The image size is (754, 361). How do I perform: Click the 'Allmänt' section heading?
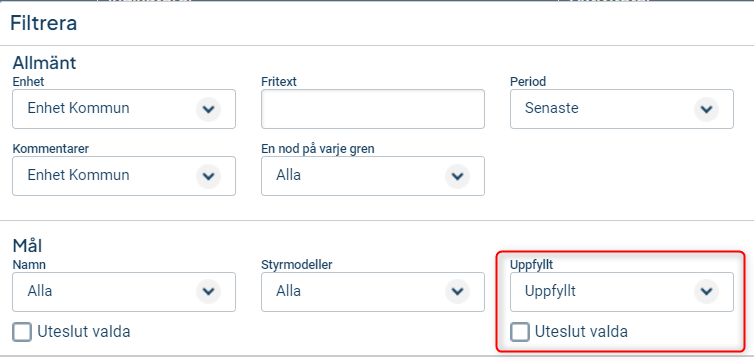click(44, 63)
